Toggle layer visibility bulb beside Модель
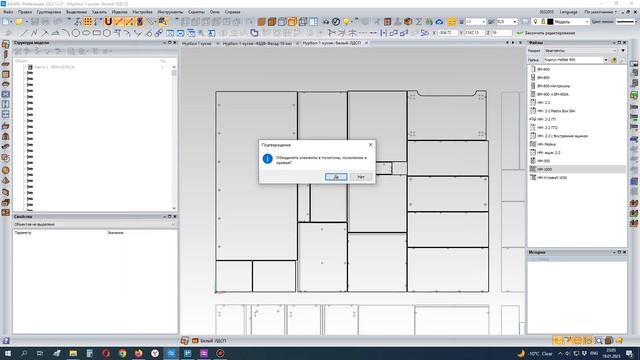 [x=536, y=22]
